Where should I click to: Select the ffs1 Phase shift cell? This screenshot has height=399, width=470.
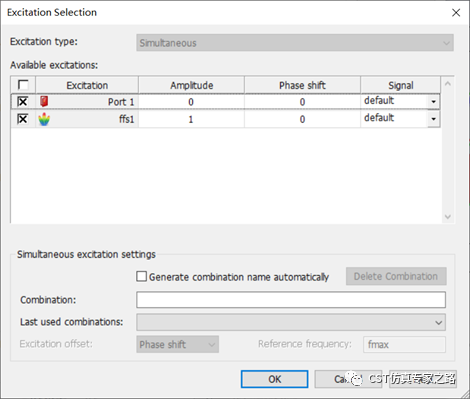pyautogui.click(x=302, y=119)
